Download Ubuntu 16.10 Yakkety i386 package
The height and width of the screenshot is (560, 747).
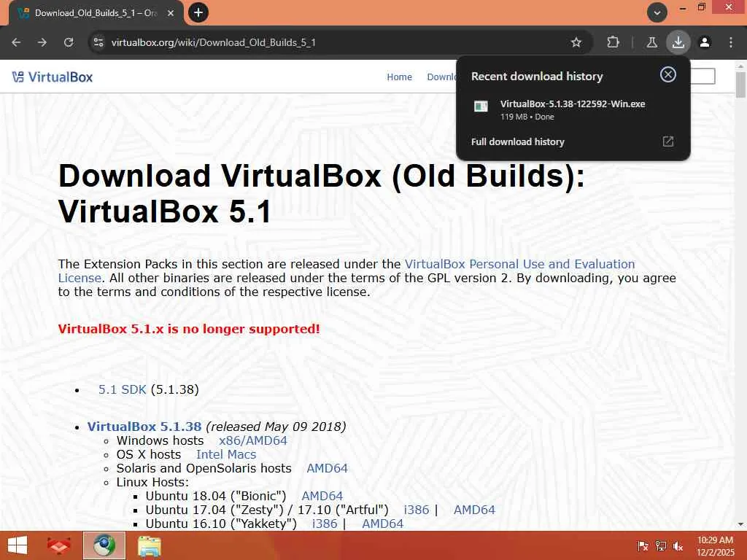point(325,524)
